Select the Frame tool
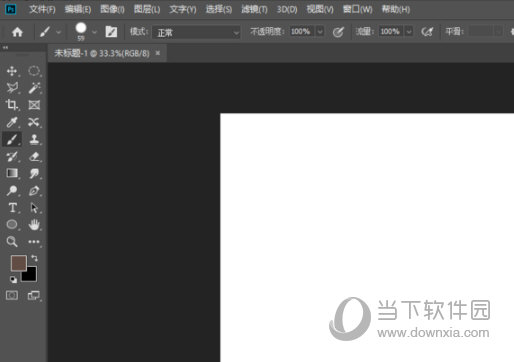Image resolution: width=514 pixels, height=362 pixels. [x=34, y=105]
